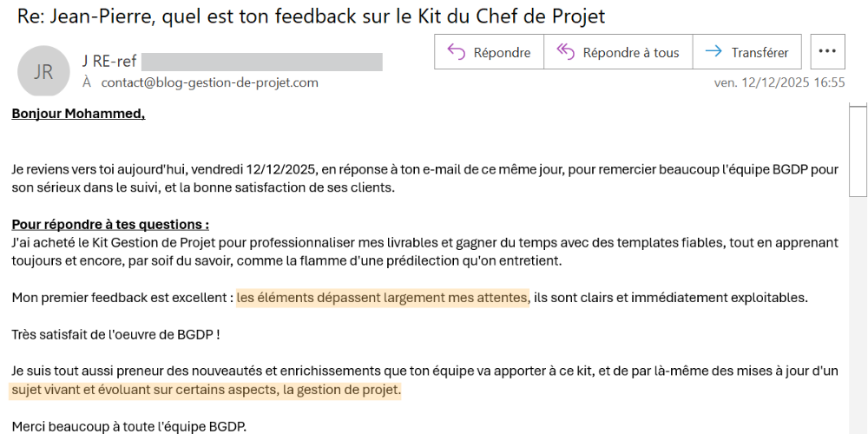
Task: Click the JR sender avatar
Action: (x=43, y=71)
